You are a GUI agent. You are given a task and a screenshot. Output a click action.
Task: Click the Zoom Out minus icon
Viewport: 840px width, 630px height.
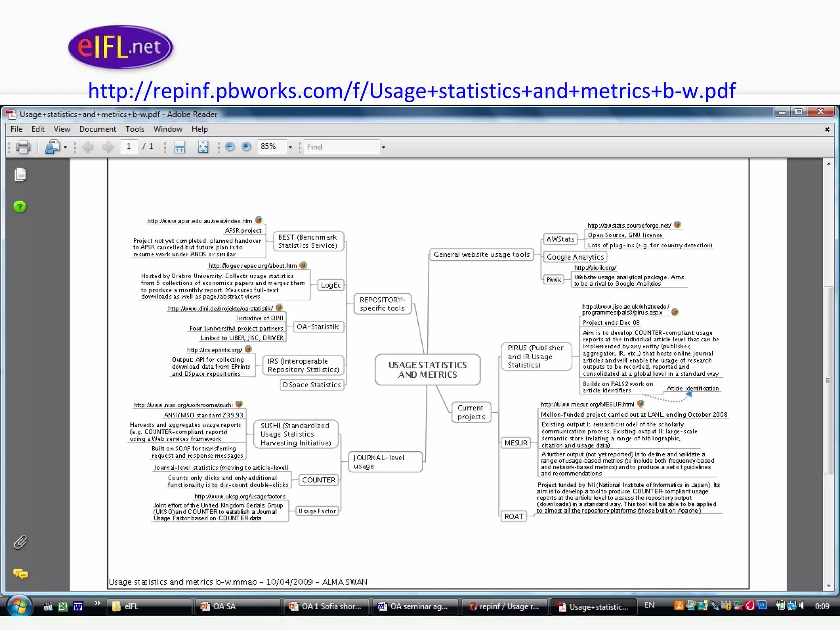click(230, 146)
